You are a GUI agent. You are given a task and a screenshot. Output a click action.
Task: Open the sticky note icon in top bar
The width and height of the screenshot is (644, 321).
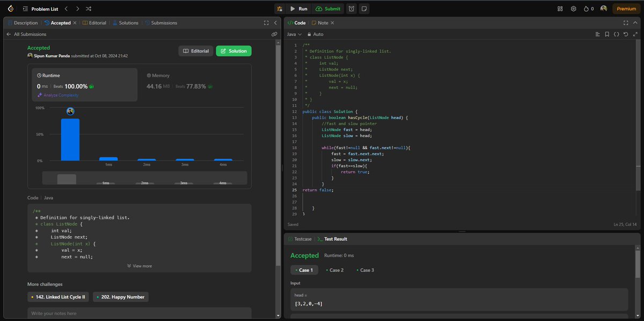point(364,9)
